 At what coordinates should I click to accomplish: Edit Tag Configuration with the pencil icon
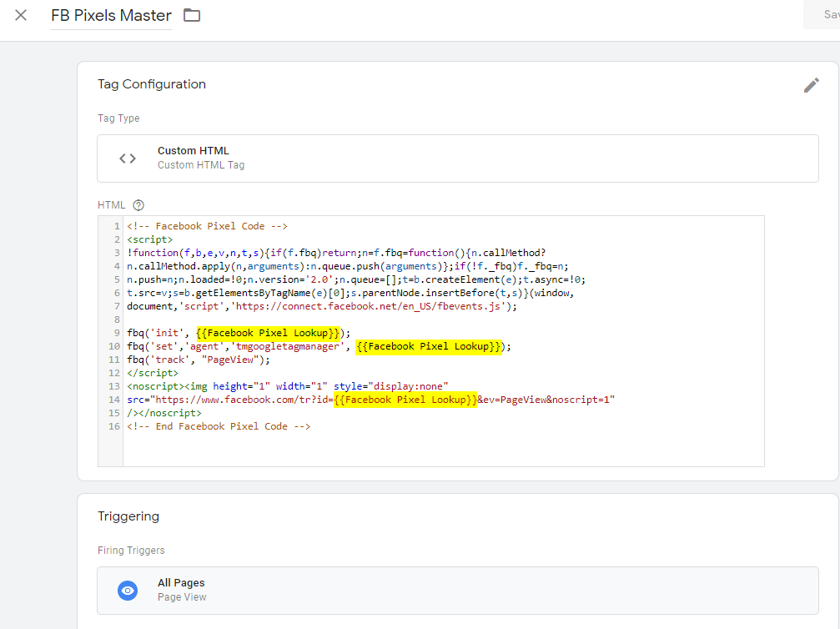coord(811,85)
